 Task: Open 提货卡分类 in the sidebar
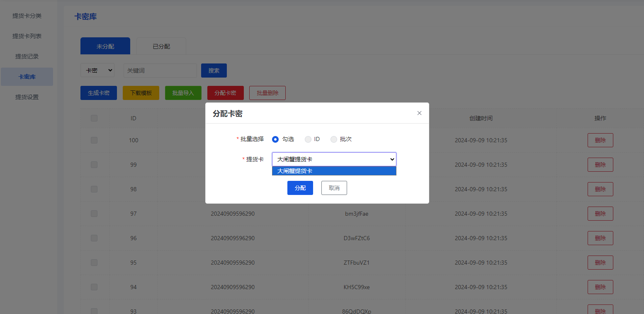click(x=27, y=16)
